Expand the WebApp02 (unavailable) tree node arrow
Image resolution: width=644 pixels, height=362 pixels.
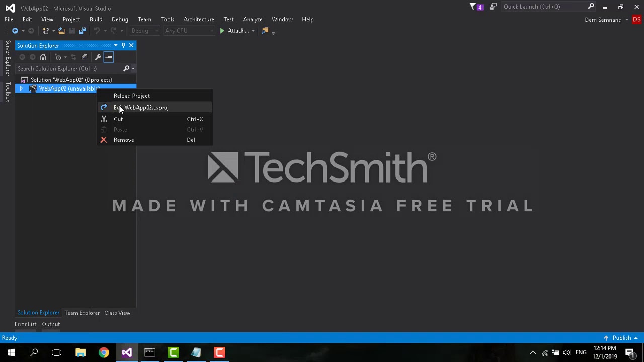[x=21, y=89]
